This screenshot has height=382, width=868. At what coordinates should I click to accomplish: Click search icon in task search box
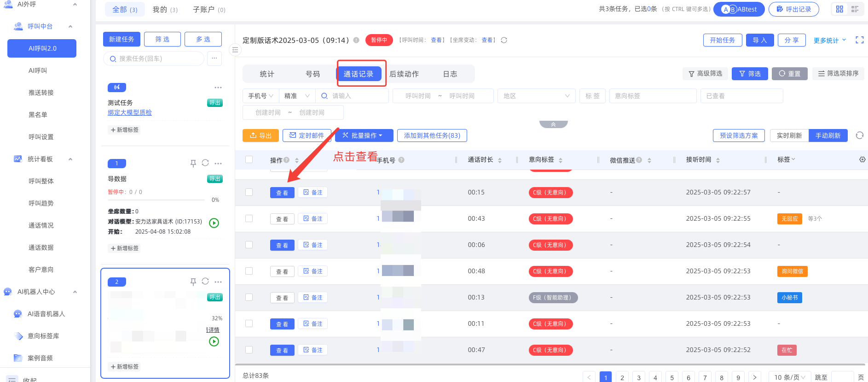[113, 59]
